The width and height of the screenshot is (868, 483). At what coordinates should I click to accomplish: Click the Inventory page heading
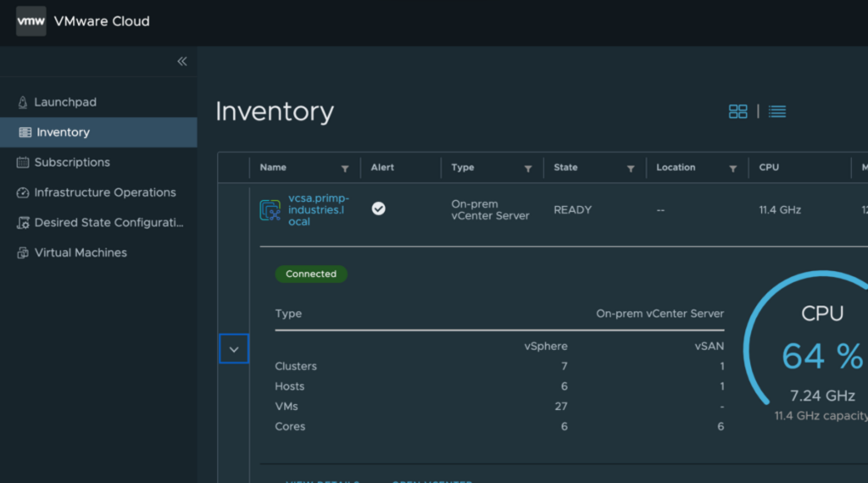pyautogui.click(x=275, y=112)
